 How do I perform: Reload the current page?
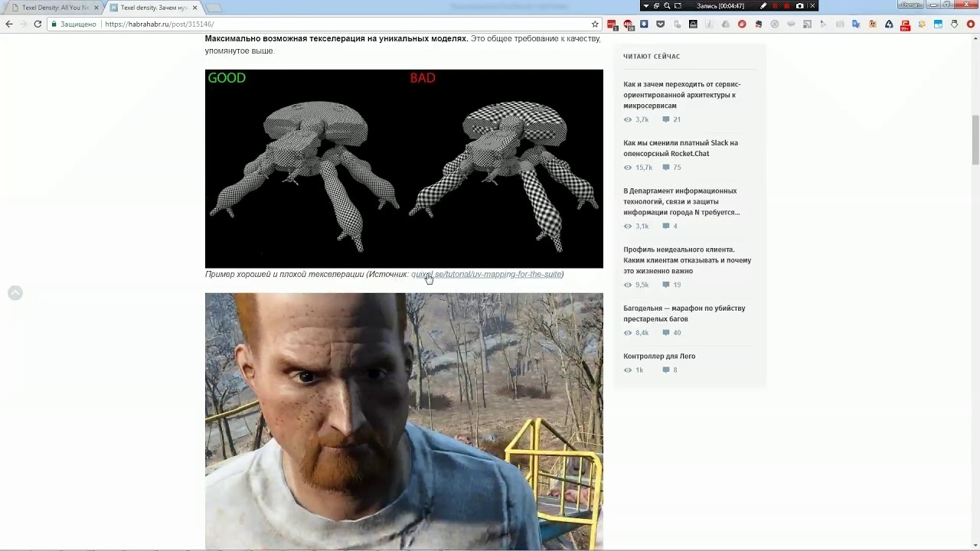pyautogui.click(x=38, y=24)
